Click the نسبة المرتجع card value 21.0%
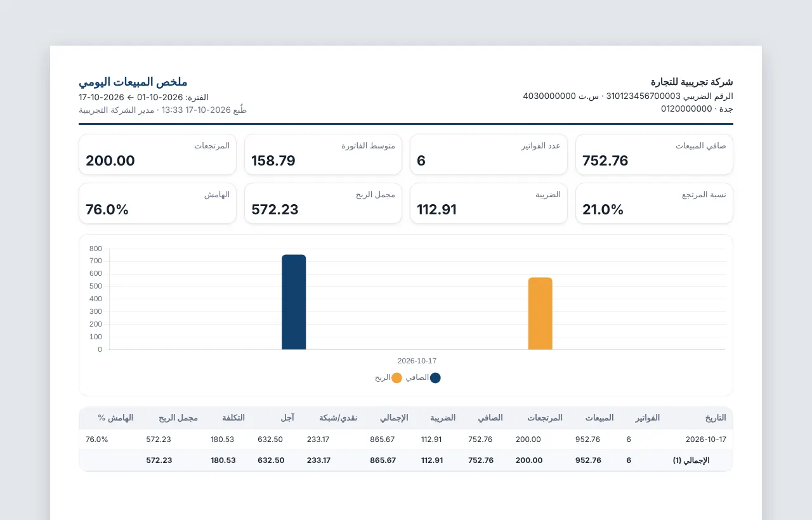This screenshot has width=812, height=520. pos(603,209)
